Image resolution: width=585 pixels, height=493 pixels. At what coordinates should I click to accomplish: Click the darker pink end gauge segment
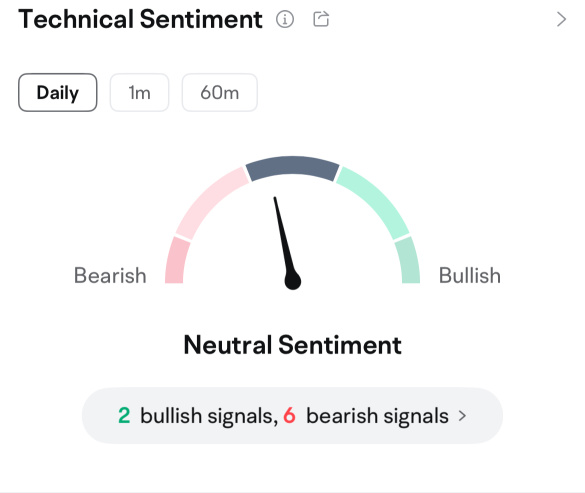[177, 260]
